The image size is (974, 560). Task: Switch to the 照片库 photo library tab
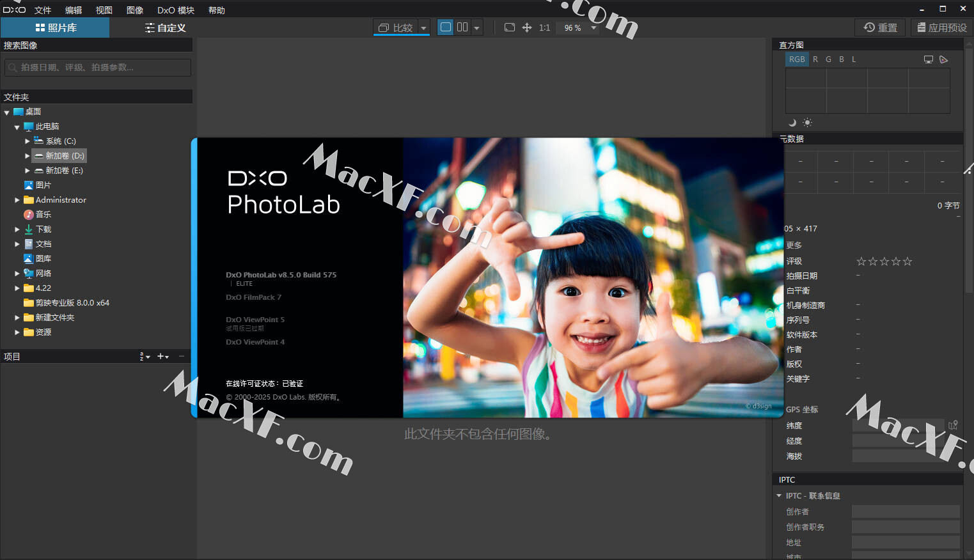coord(55,27)
